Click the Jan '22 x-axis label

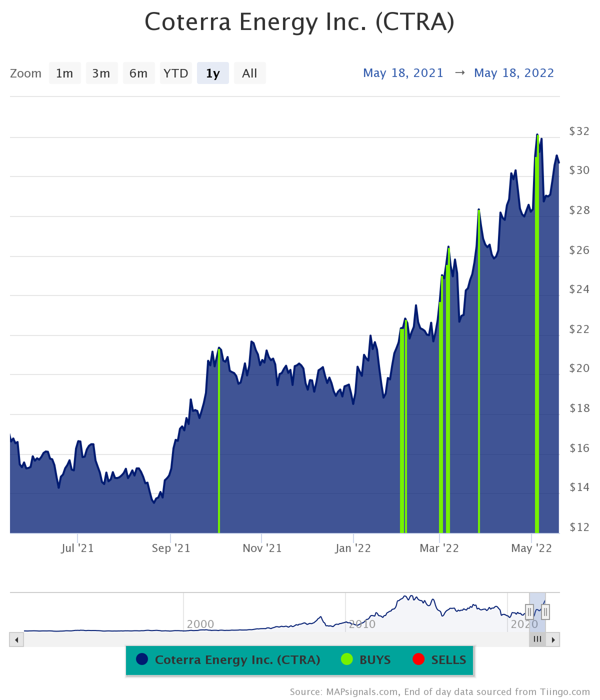pyautogui.click(x=353, y=548)
